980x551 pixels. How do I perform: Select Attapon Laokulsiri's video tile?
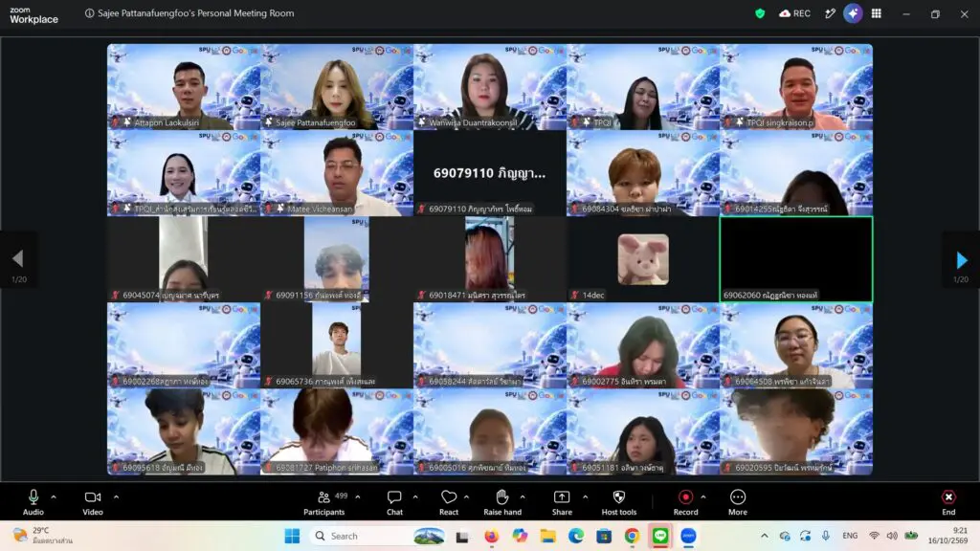[x=184, y=87]
